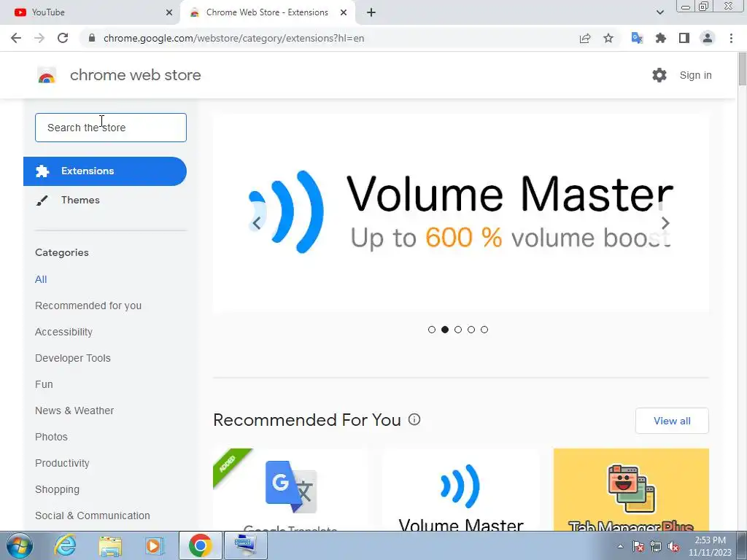Open the taskbar clock and date
The image size is (747, 560).
click(710, 546)
